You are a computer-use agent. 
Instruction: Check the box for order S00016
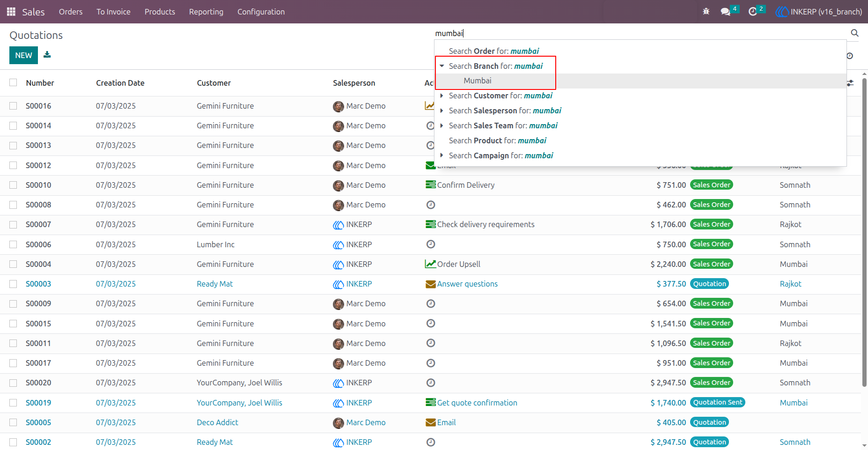pyautogui.click(x=13, y=106)
